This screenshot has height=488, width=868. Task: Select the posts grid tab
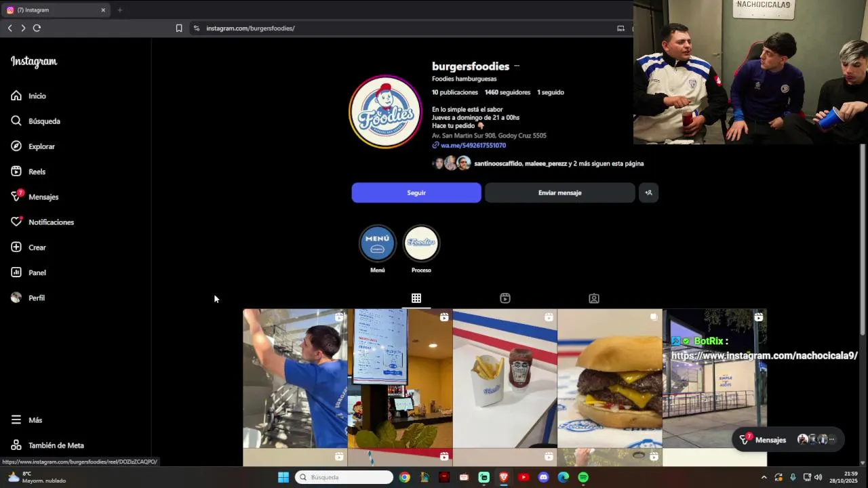click(x=416, y=298)
